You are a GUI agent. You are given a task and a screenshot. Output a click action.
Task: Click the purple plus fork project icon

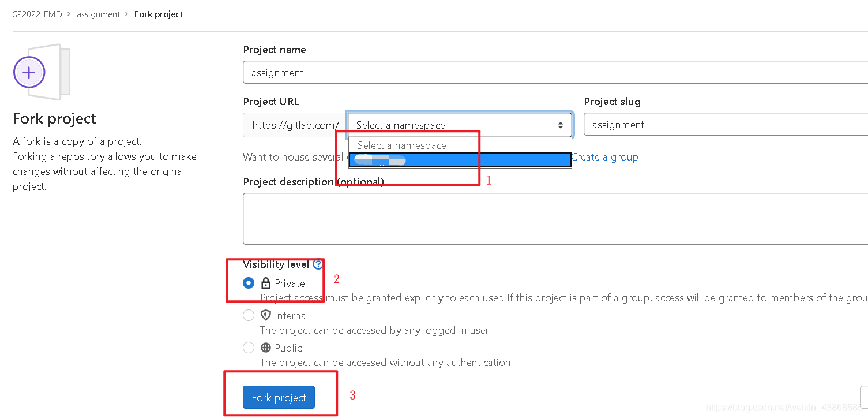point(29,72)
